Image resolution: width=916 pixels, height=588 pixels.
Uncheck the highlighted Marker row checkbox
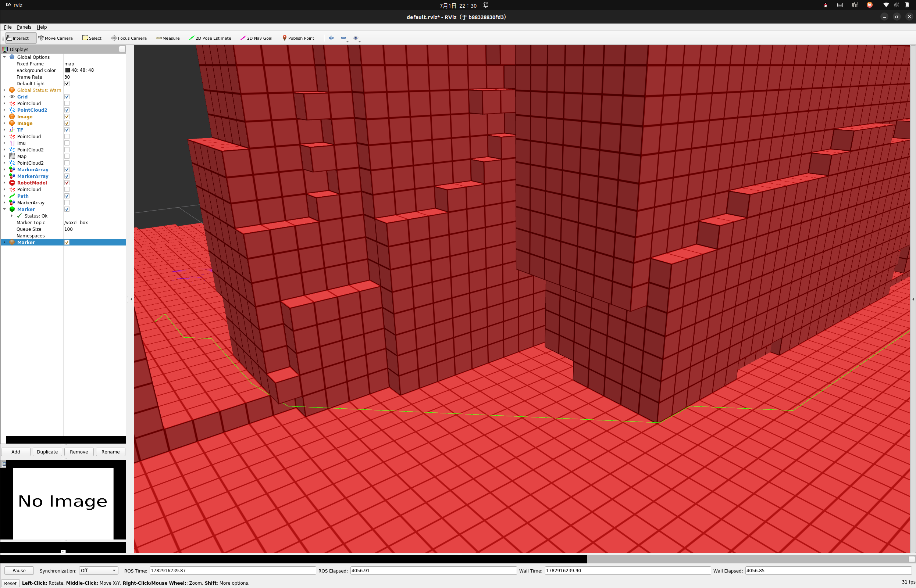[x=67, y=243]
